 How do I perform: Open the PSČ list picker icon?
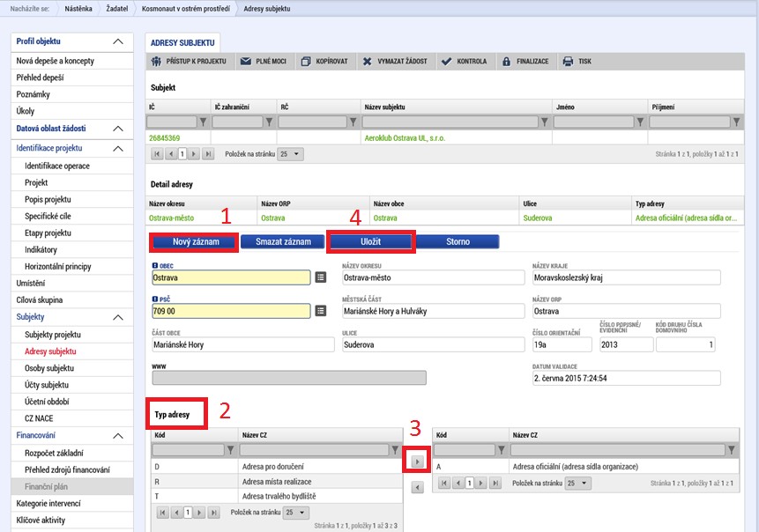[x=321, y=311]
